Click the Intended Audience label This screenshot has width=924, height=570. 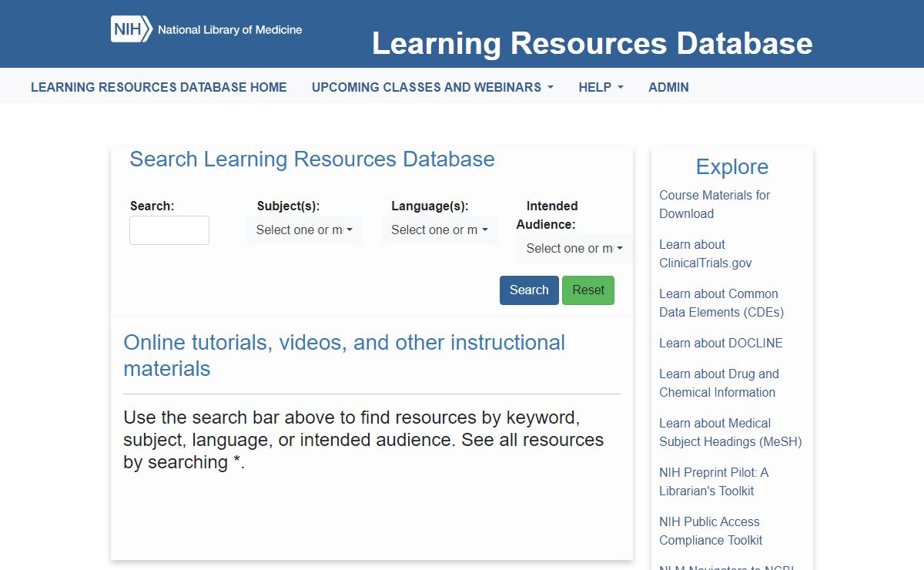(547, 216)
